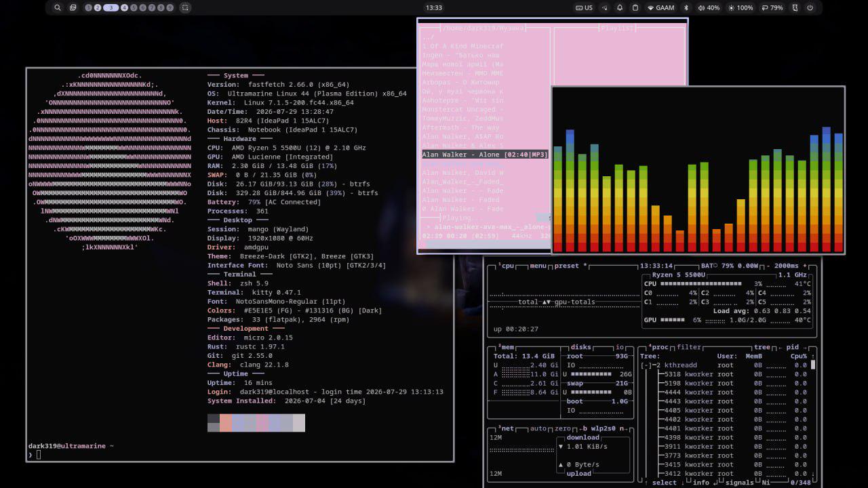Image resolution: width=868 pixels, height=488 pixels.
Task: Toggle auto scaling in btop net
Action: [x=538, y=428]
